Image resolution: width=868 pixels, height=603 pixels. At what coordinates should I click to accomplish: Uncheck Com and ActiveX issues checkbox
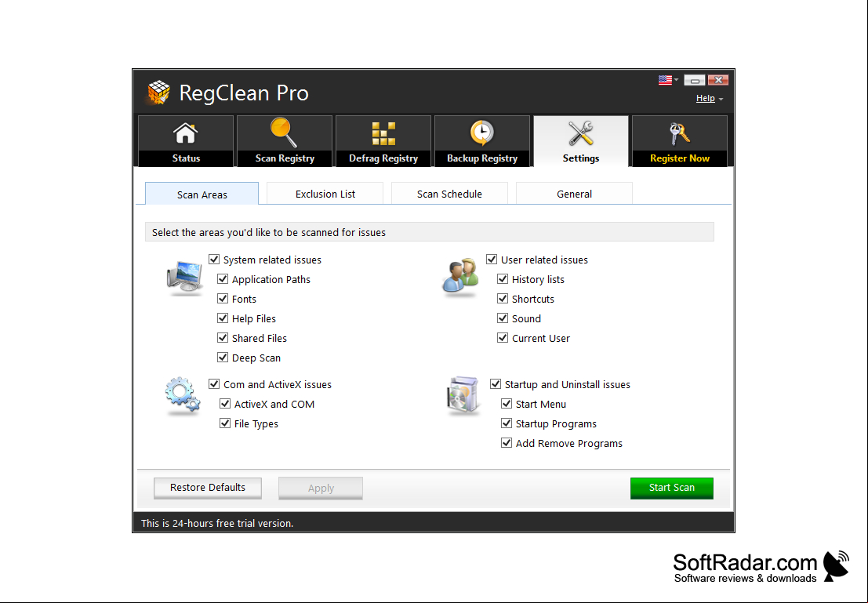point(214,383)
